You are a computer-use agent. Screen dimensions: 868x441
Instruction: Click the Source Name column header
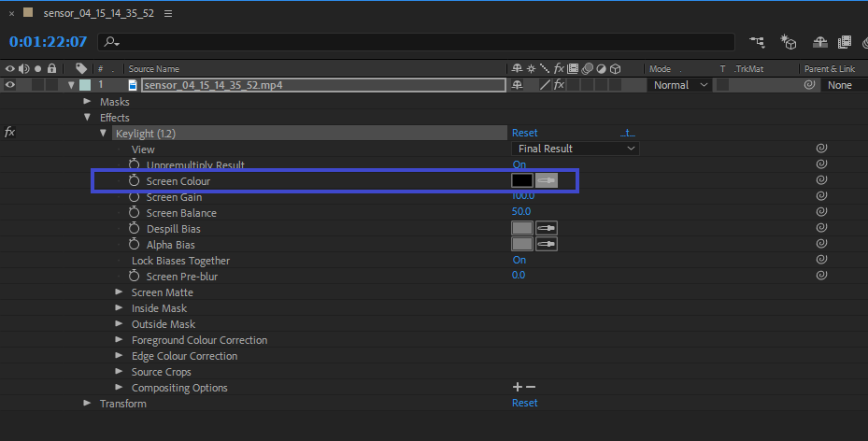(x=154, y=69)
